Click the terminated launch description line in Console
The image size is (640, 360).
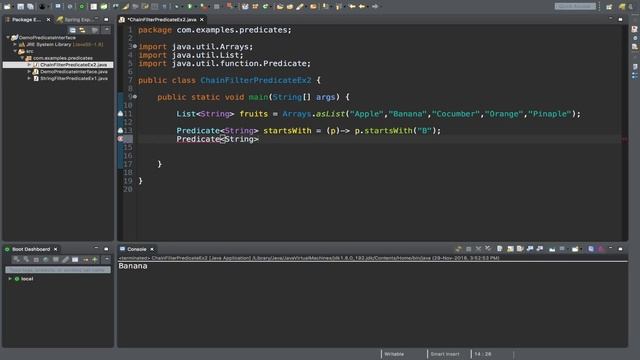coord(309,258)
